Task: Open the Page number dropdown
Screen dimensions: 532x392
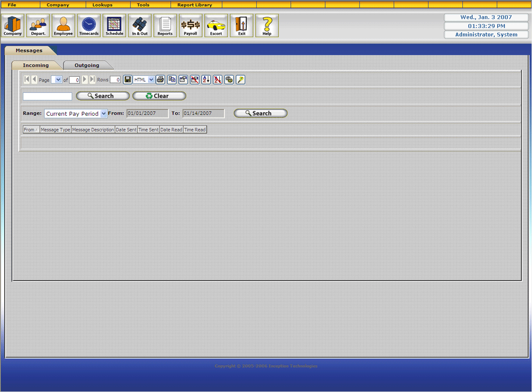Action: tap(59, 79)
